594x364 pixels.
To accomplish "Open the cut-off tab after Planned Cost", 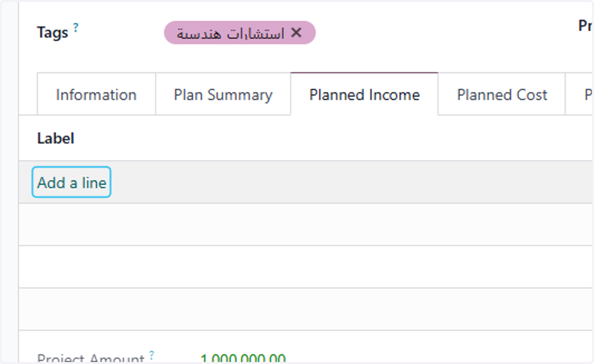I will pyautogui.click(x=580, y=94).
